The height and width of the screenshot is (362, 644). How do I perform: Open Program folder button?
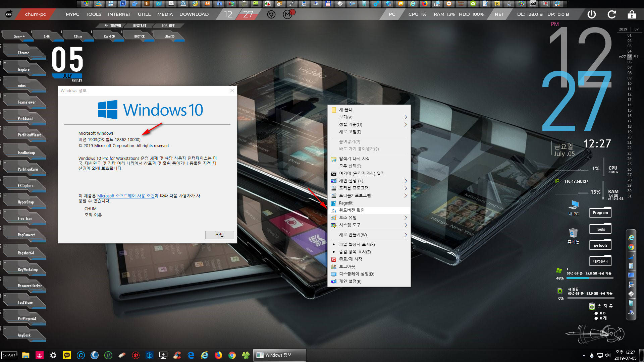(x=600, y=213)
